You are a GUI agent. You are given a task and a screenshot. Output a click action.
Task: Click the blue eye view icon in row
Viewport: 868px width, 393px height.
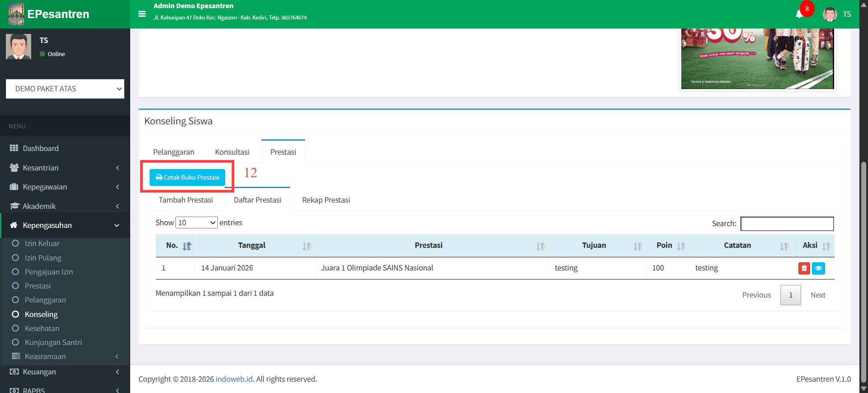pos(818,268)
